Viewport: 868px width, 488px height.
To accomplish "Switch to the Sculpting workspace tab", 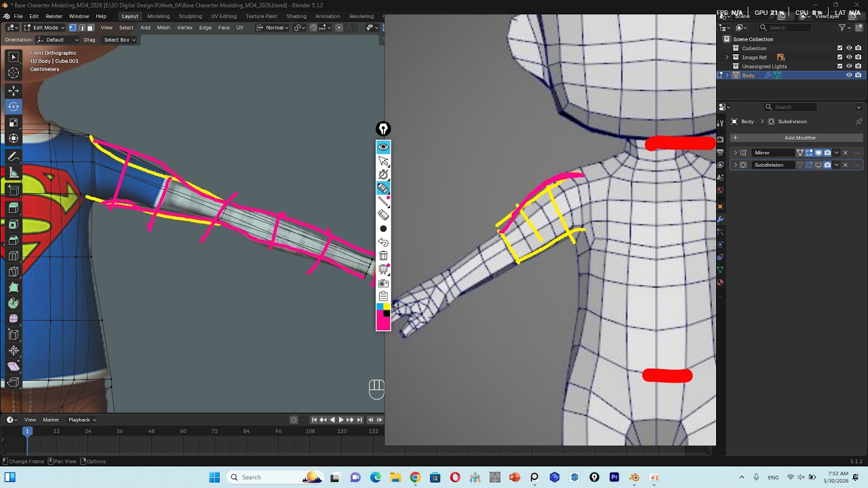I will 190,16.
